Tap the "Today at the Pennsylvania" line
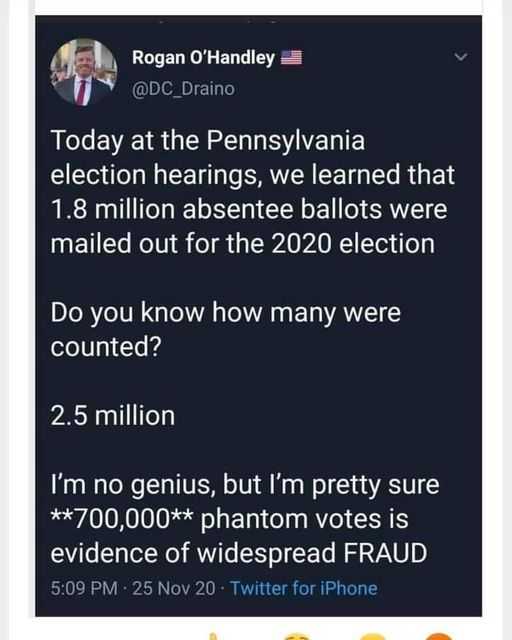 point(208,141)
